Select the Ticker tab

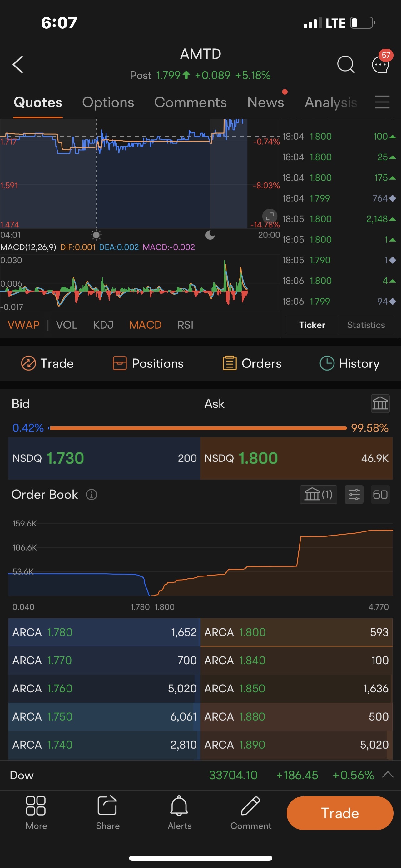[312, 325]
